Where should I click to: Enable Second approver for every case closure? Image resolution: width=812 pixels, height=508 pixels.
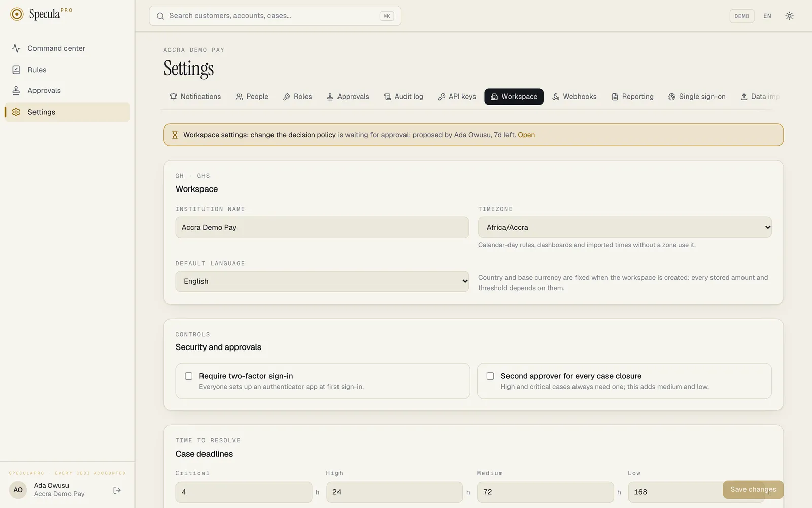point(490,376)
